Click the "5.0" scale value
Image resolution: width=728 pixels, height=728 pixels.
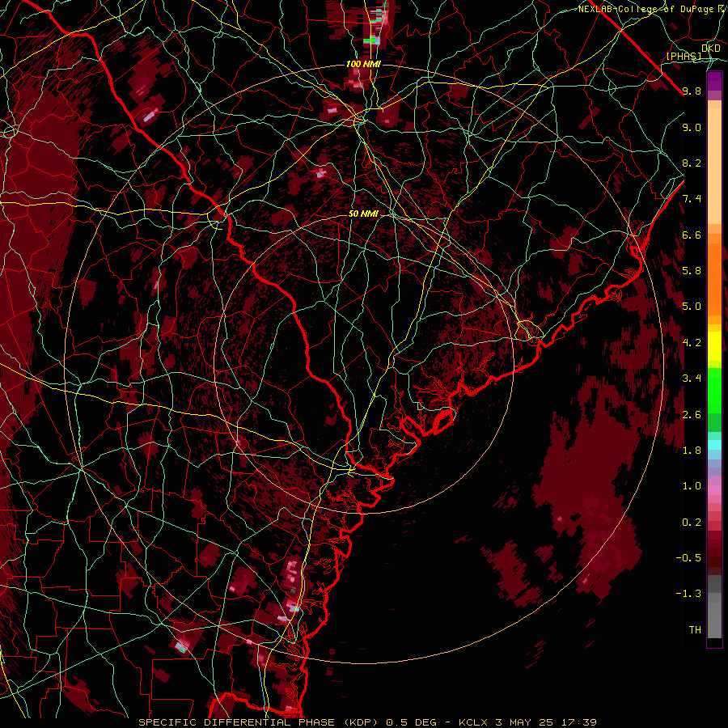click(x=692, y=307)
